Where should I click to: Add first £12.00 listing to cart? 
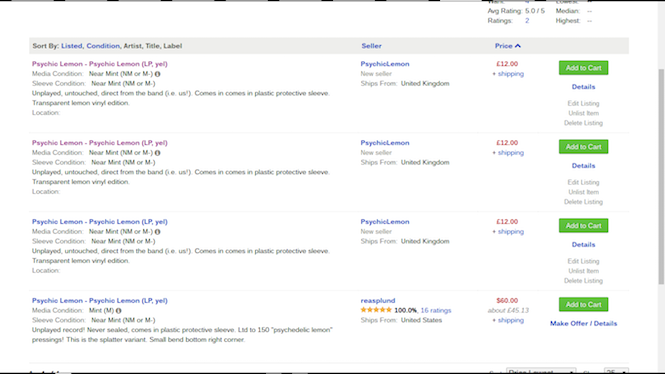pyautogui.click(x=583, y=68)
